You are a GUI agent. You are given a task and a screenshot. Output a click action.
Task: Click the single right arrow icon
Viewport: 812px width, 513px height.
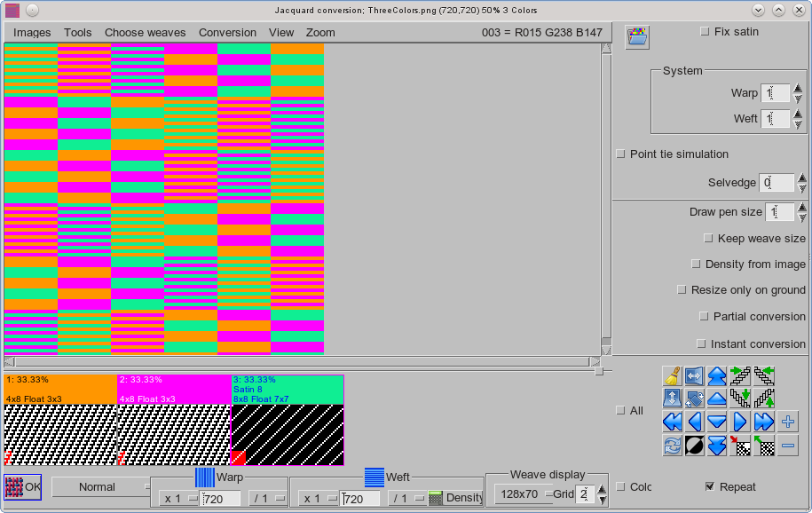tap(740, 422)
